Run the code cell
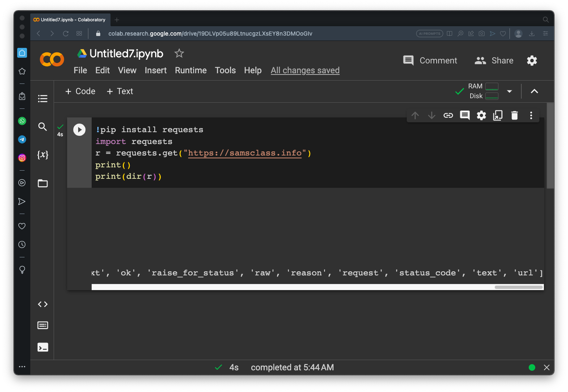 click(x=79, y=130)
